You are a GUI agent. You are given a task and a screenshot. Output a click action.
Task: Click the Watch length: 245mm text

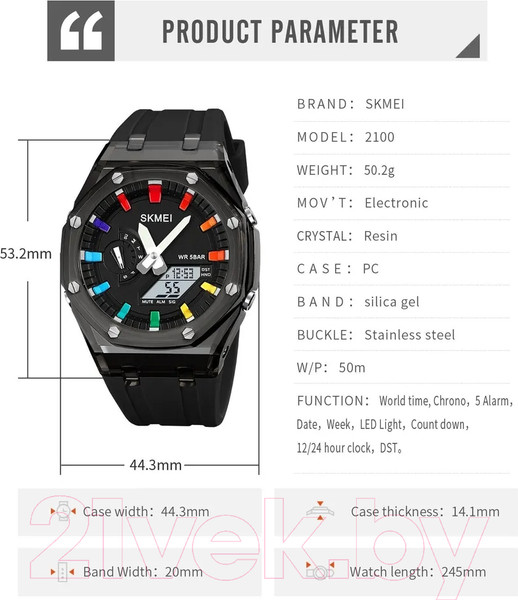418,572
